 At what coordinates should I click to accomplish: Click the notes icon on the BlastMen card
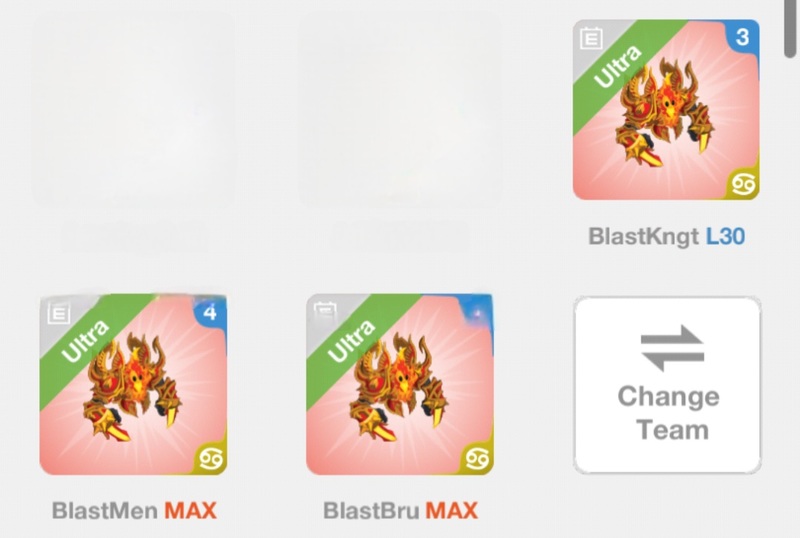pos(59,312)
